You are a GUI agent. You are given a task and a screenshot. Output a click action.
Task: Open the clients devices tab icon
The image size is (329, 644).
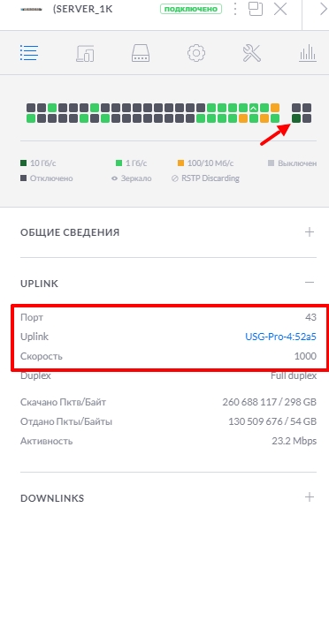(85, 53)
